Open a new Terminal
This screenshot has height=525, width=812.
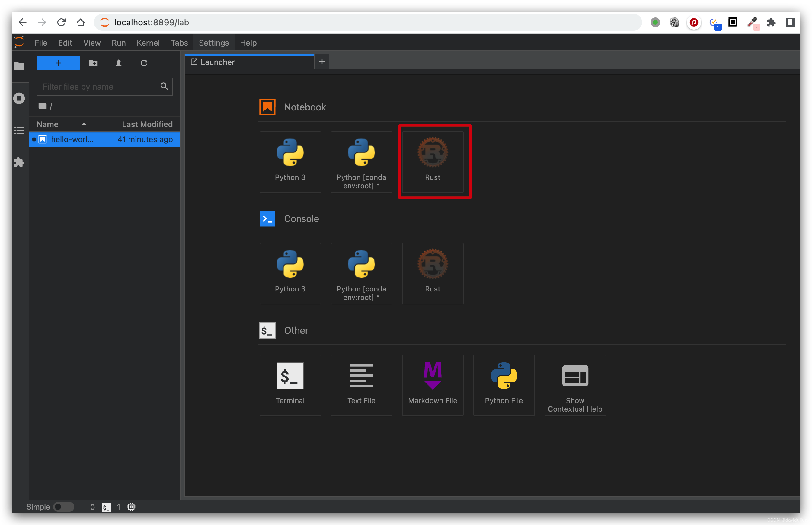coord(290,384)
